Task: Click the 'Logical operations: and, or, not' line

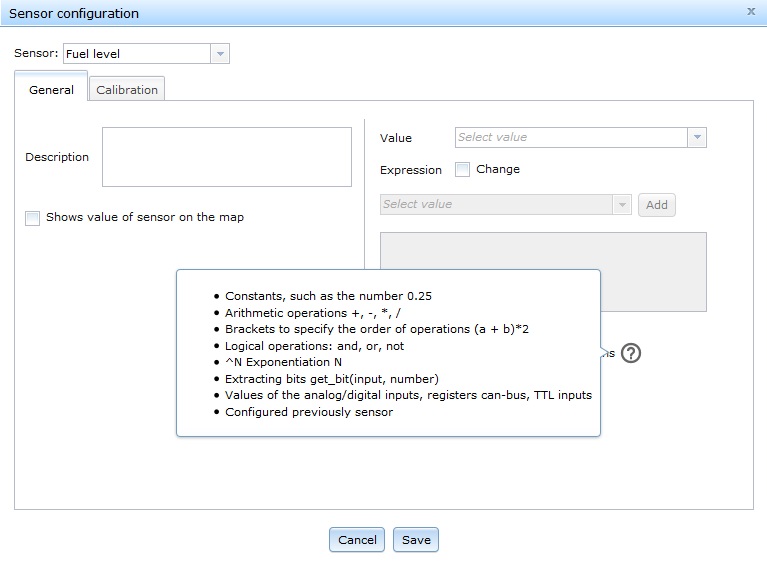Action: point(315,346)
